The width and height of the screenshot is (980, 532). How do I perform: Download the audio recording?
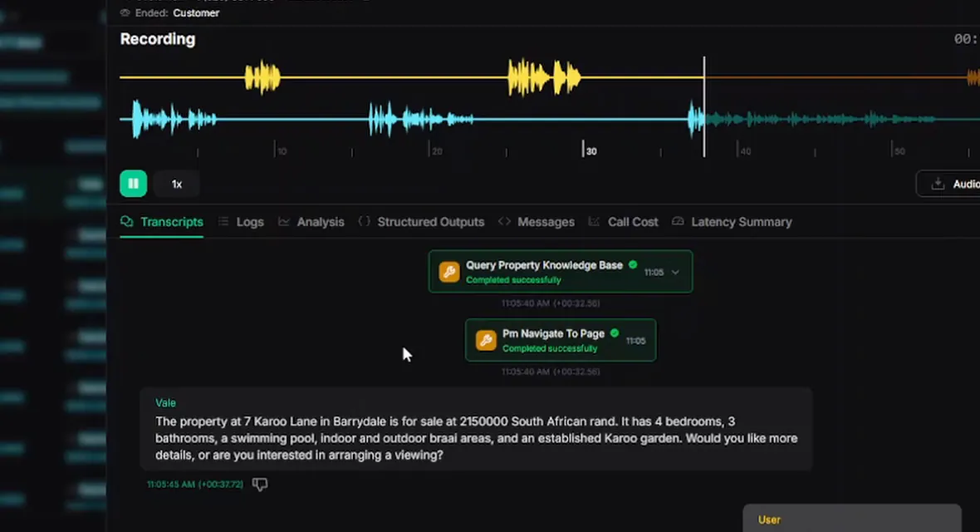[x=948, y=184]
